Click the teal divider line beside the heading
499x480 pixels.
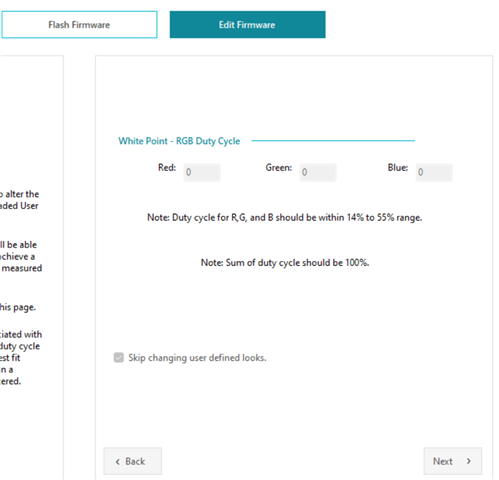click(x=333, y=141)
